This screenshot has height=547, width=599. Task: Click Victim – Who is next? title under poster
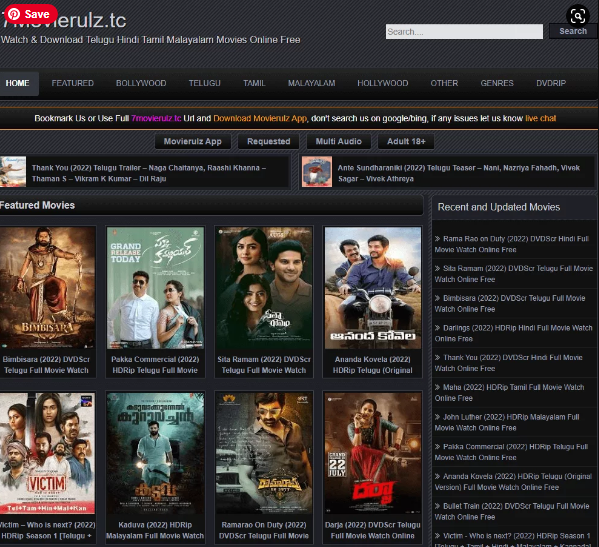(47, 530)
